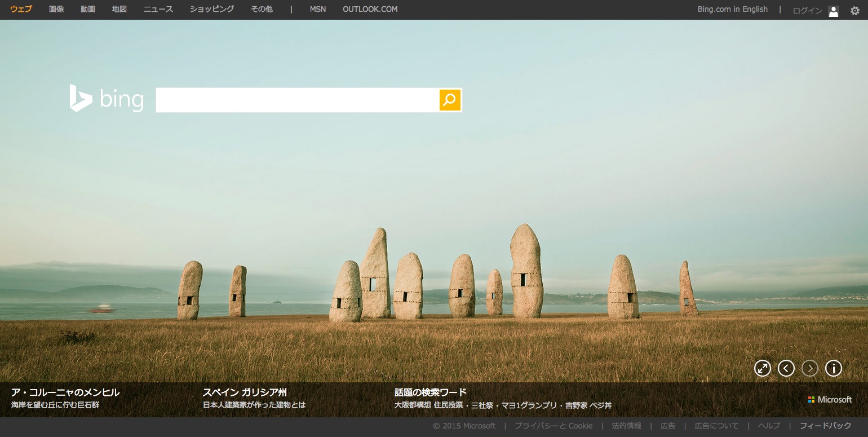Click the フィードバック link in footer
Image resolution: width=868 pixels, height=437 pixels.
(825, 426)
